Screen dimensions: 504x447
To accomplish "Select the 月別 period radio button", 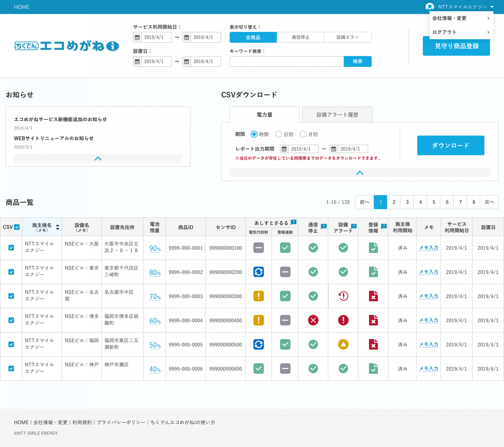I will [303, 134].
